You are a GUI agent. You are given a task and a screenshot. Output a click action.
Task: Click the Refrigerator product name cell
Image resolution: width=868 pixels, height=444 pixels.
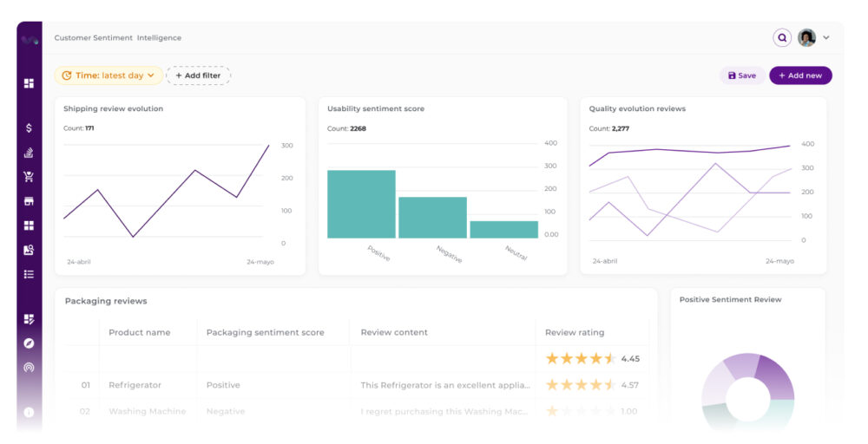[x=135, y=385]
